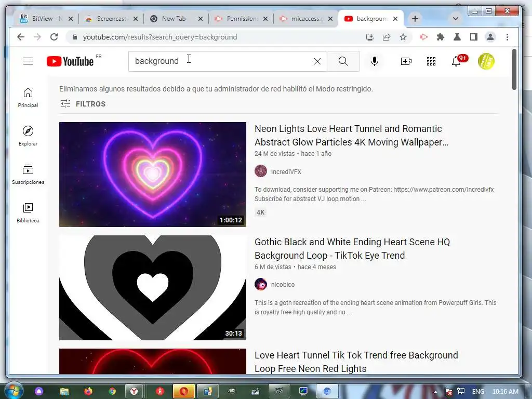Visit the nicobico channel name
The image size is (532, 399).
coord(283,285)
